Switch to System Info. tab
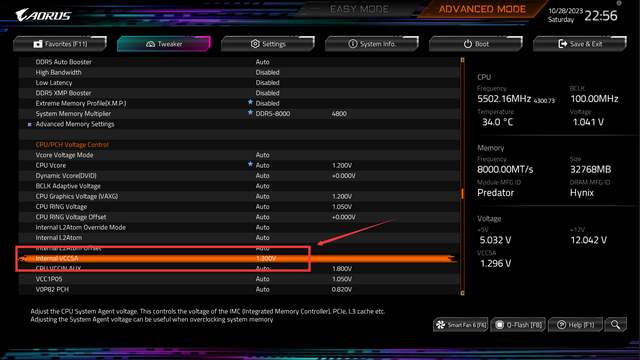The width and height of the screenshot is (640, 360). click(x=372, y=44)
